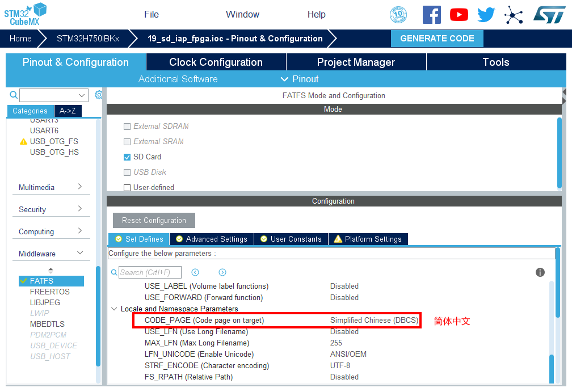
Task: Open the Facebook icon link
Action: pyautogui.click(x=431, y=15)
